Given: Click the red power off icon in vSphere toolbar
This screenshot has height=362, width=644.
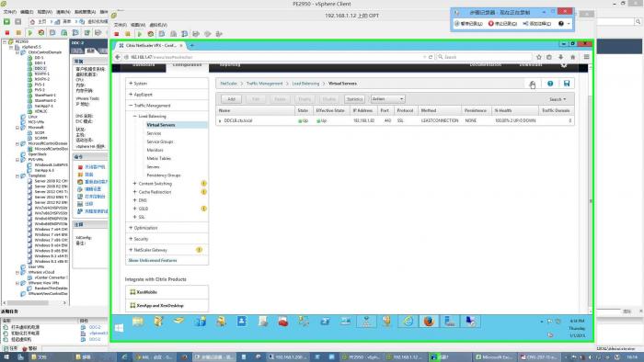Looking at the screenshot, I should pos(7,33).
